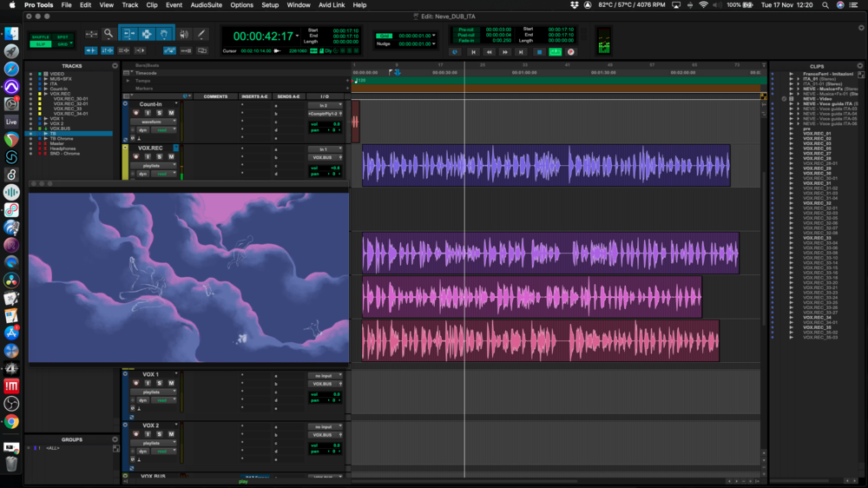Expand MUS+SFX folder in Tracks list
The width and height of the screenshot is (868, 488).
pos(46,79)
